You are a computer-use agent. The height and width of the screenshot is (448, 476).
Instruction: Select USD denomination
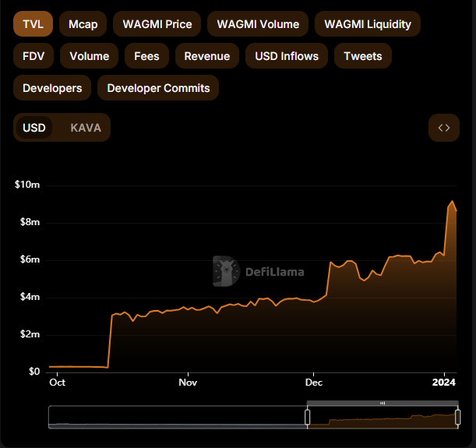pyautogui.click(x=34, y=128)
